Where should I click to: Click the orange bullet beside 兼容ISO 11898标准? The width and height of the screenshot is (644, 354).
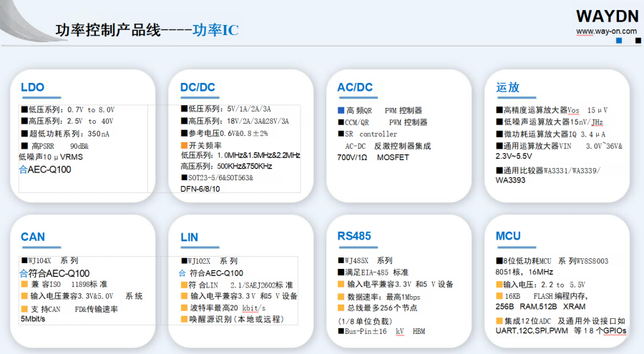24,285
